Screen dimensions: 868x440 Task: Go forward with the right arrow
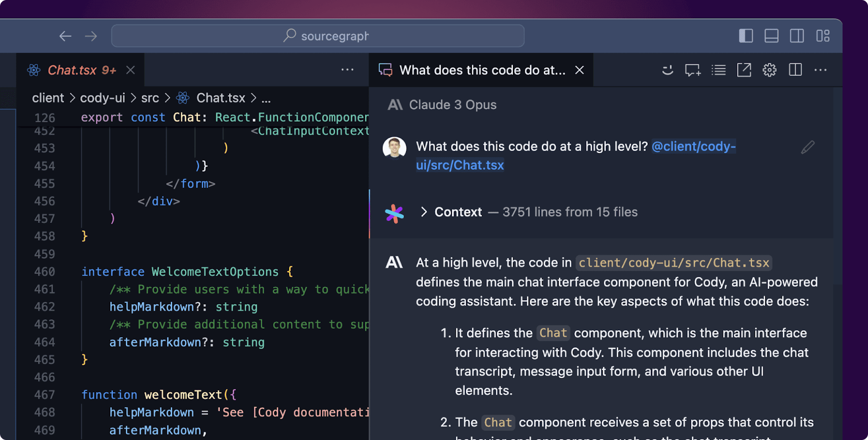click(91, 36)
